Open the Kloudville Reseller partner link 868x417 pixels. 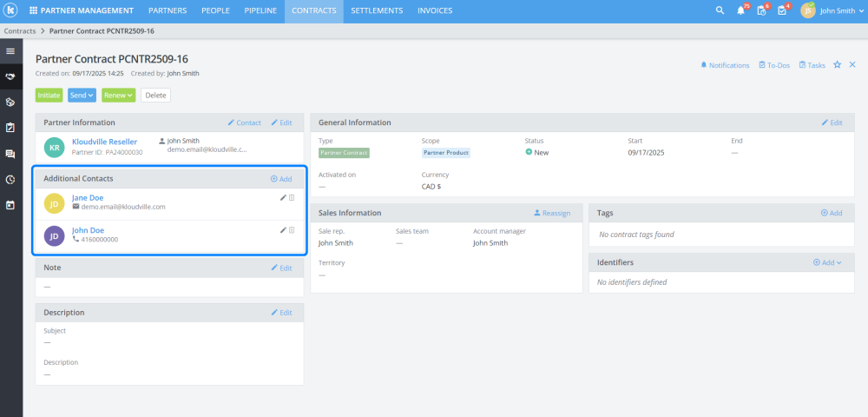point(105,142)
